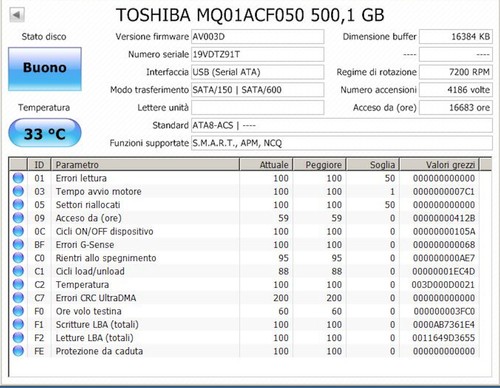
Task: Click the previous disk arrow button
Action: point(17,15)
